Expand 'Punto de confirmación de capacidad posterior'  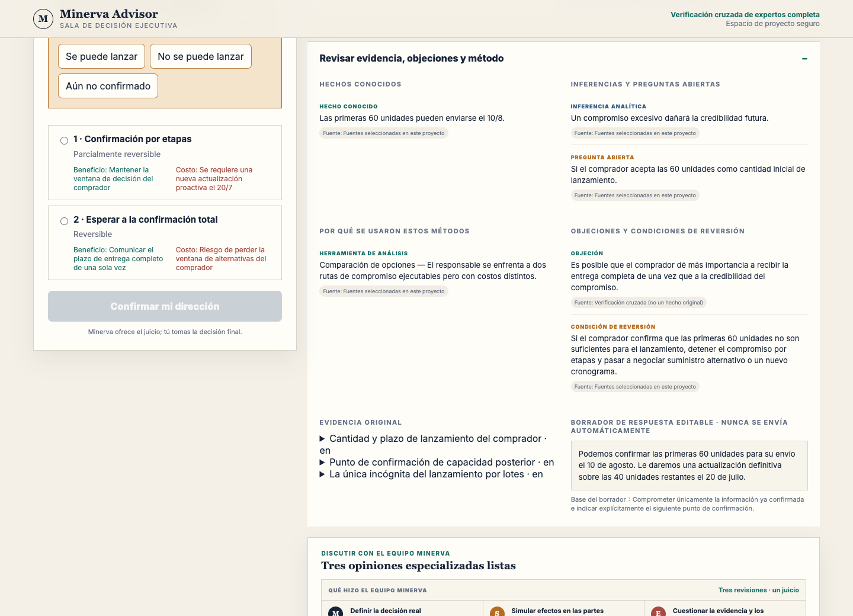(x=437, y=462)
